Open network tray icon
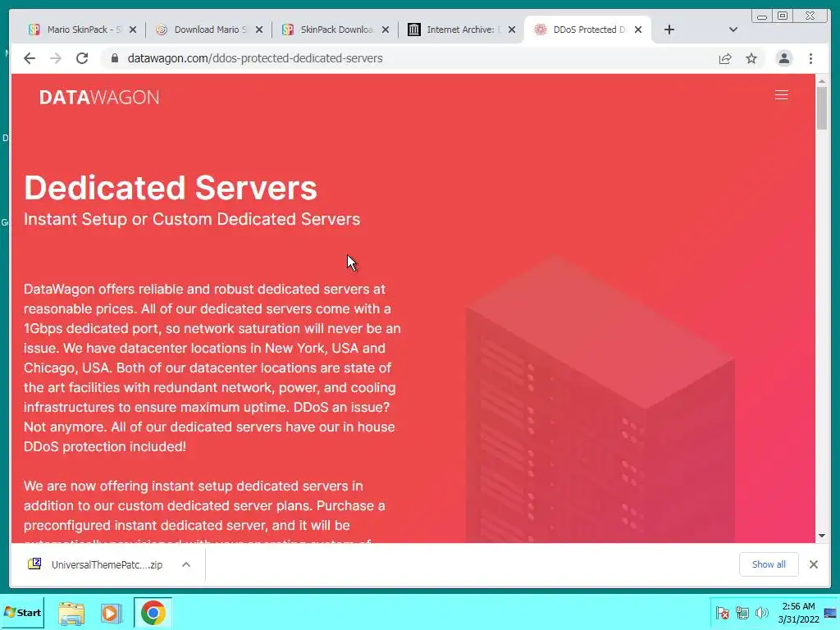Image resolution: width=840 pixels, height=630 pixels. click(742, 613)
